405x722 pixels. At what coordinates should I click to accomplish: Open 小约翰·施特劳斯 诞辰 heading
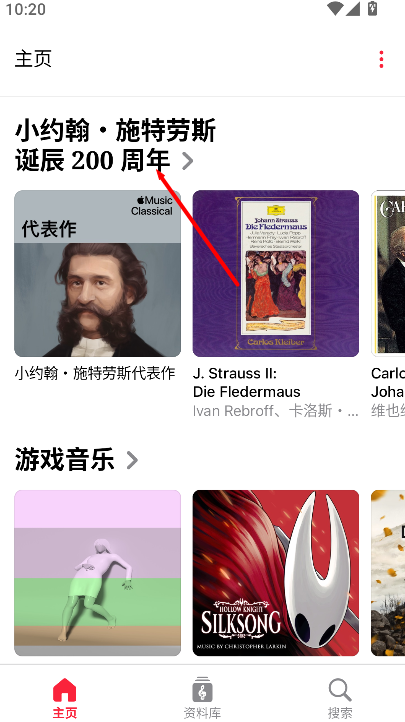[115, 146]
